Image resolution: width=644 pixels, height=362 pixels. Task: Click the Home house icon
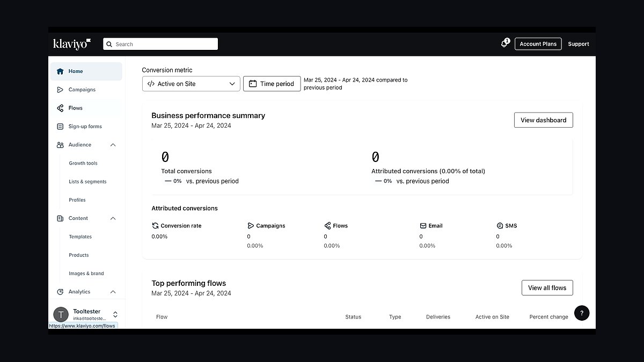[60, 71]
